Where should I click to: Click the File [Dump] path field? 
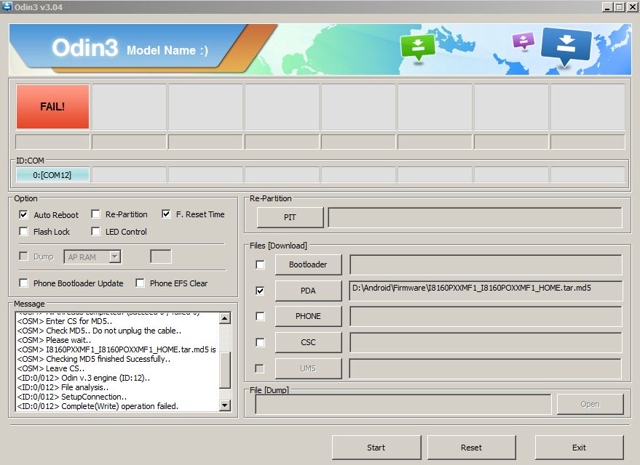point(403,404)
